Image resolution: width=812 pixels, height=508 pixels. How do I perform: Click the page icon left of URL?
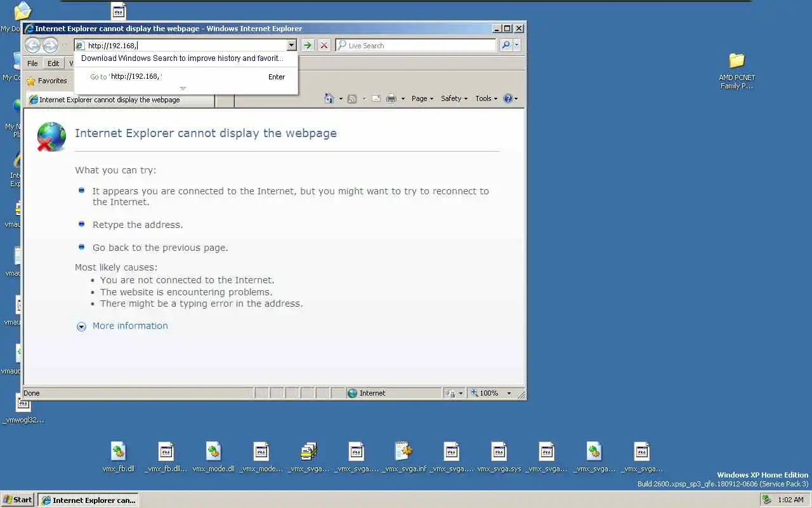[x=80, y=45]
